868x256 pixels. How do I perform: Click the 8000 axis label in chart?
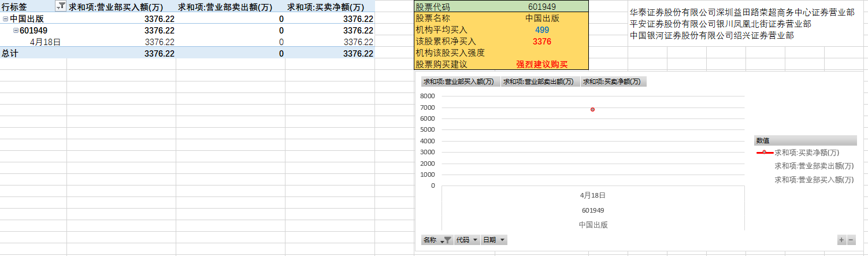coord(427,96)
